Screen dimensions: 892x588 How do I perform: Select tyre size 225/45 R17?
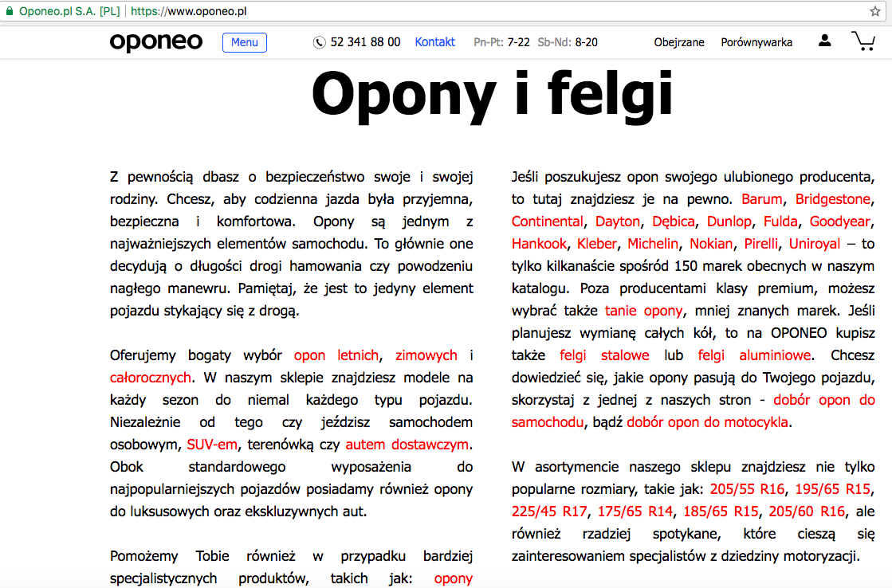[x=549, y=512]
